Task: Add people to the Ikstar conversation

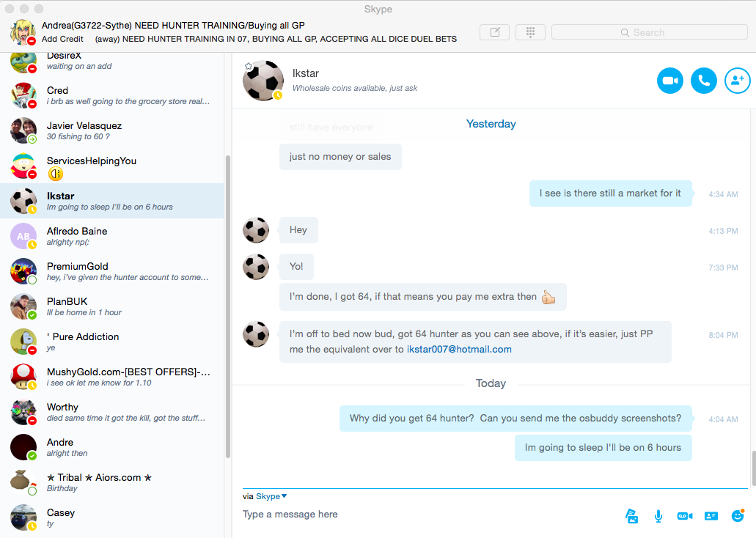Action: point(737,81)
